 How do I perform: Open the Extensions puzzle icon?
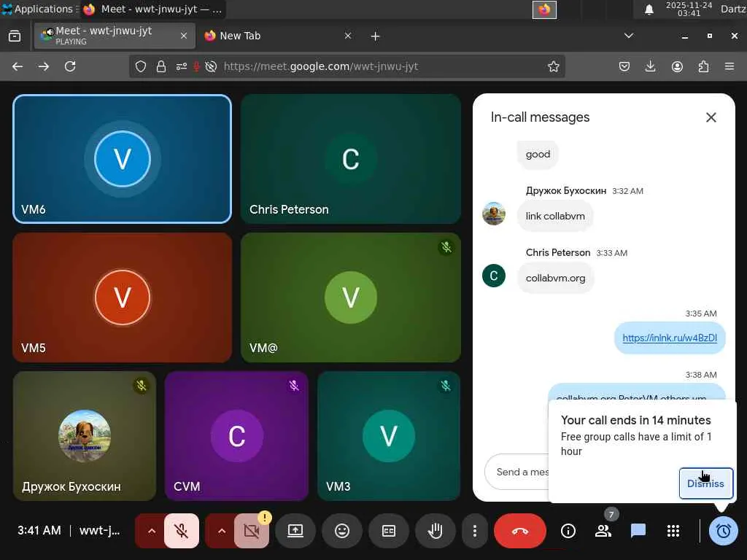(x=703, y=66)
